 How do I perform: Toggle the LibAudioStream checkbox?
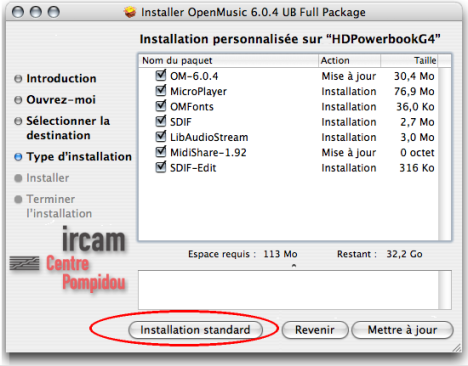[161, 137]
